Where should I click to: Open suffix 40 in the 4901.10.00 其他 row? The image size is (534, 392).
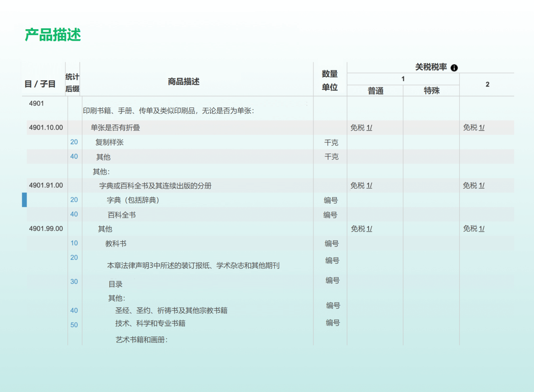point(74,156)
